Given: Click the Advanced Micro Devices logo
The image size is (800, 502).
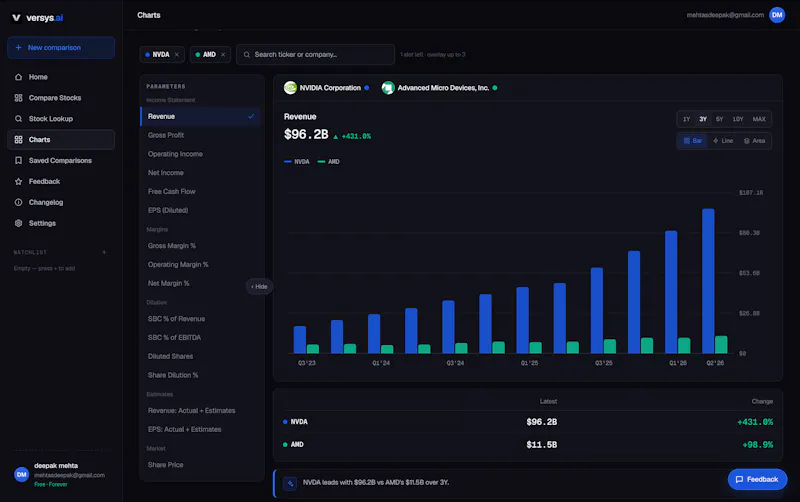Looking at the screenshot, I should click(x=388, y=88).
